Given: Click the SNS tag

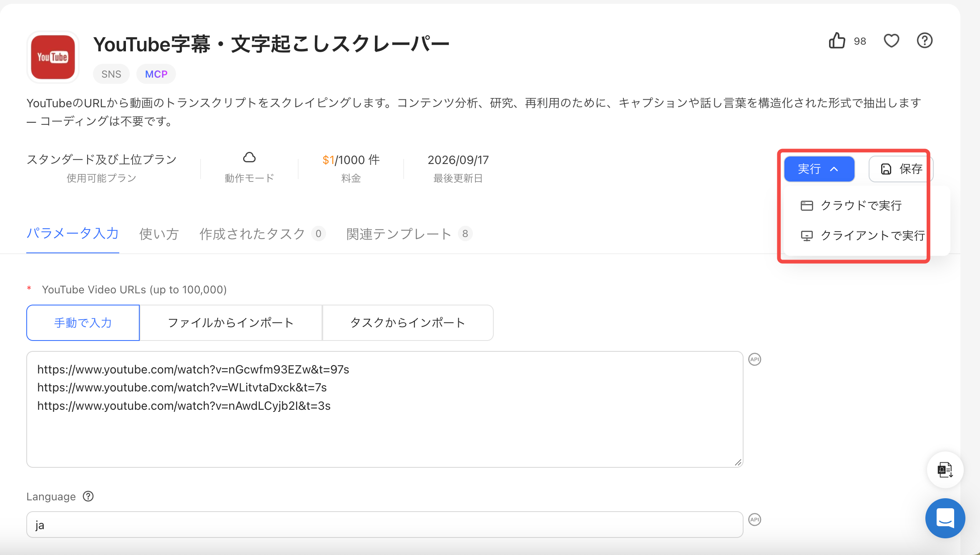Looking at the screenshot, I should [x=111, y=74].
